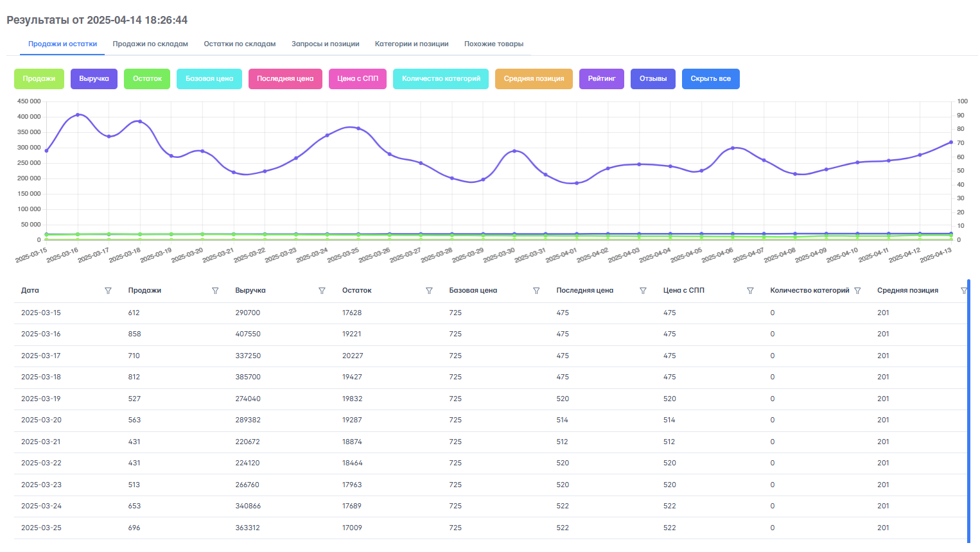The image size is (980, 552).
Task: Toggle the Продажи chart series
Action: click(x=39, y=79)
